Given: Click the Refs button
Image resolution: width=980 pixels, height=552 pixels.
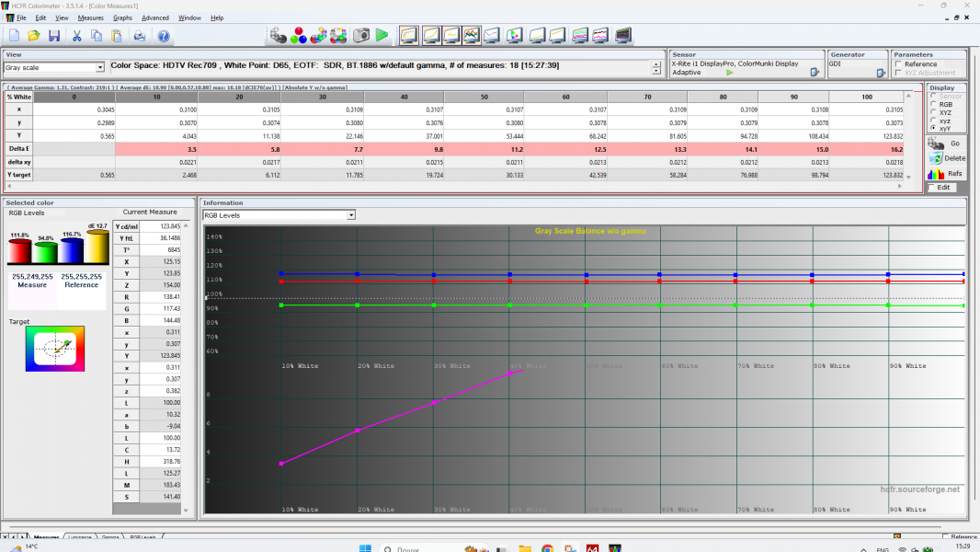Looking at the screenshot, I should (x=946, y=174).
